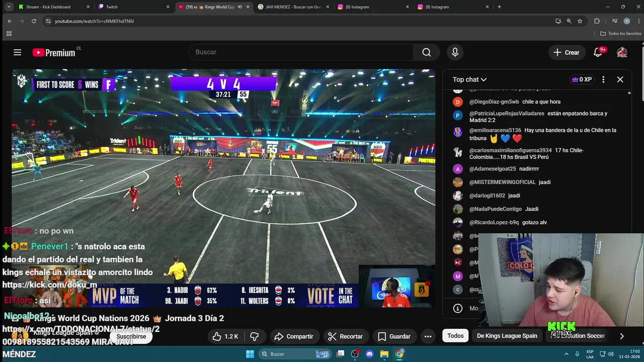
Task: Click the Suscribirse subscribe button
Action: pyautogui.click(x=131, y=336)
